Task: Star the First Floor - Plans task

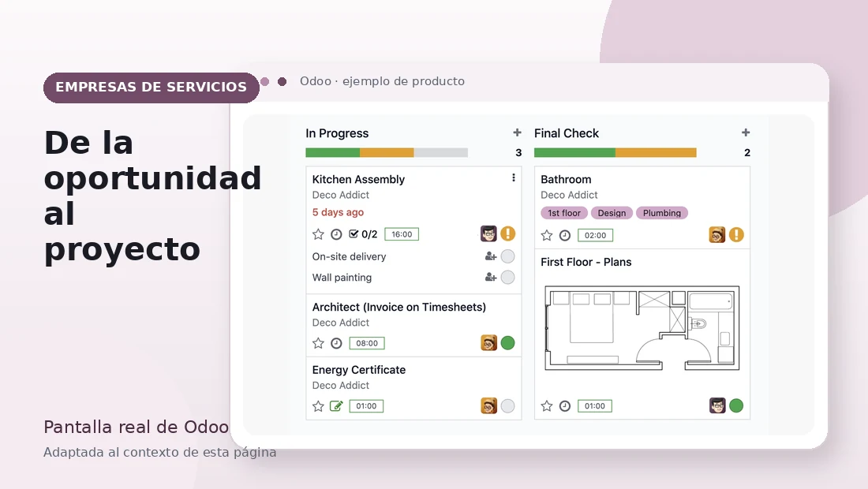Action: coord(547,406)
